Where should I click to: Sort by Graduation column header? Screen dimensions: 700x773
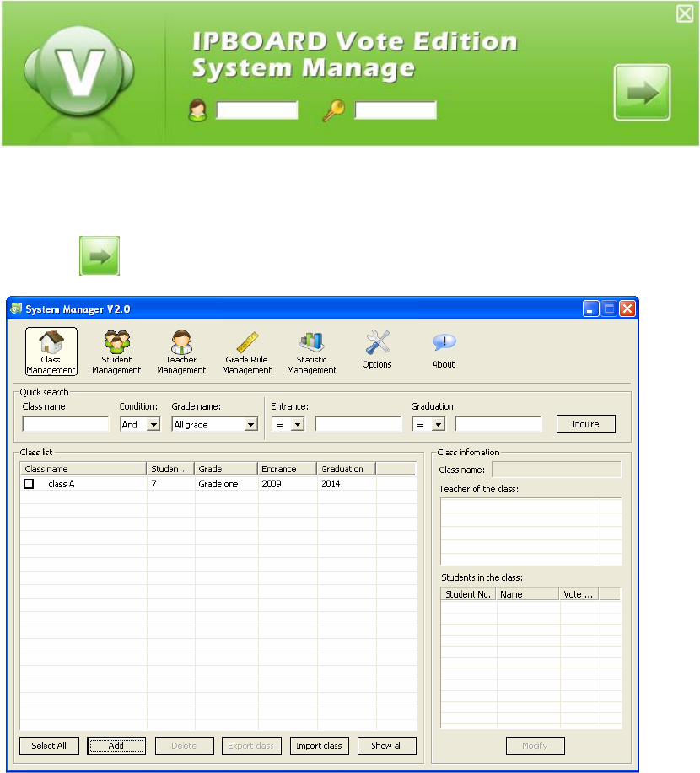pyautogui.click(x=347, y=469)
